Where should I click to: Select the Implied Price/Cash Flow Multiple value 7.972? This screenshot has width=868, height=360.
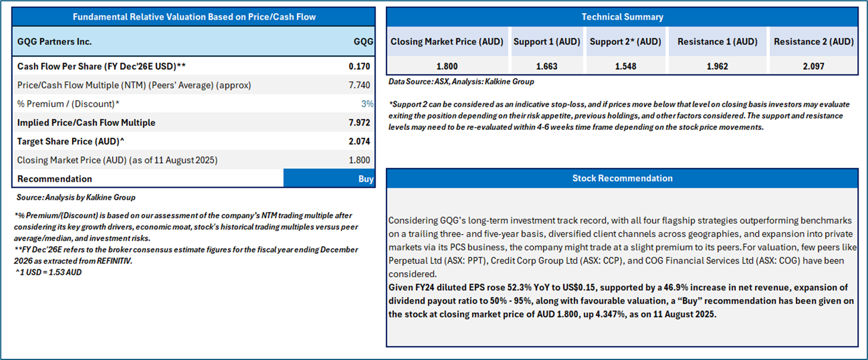coord(359,123)
